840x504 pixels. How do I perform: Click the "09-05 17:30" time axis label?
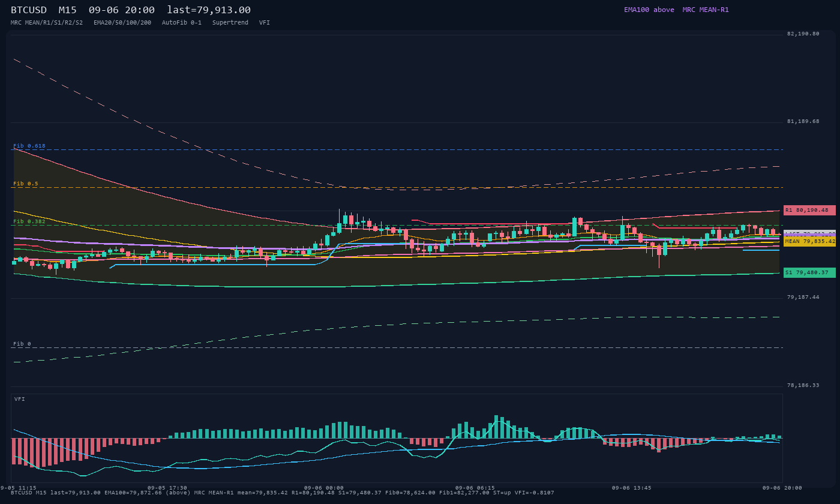coord(167,488)
